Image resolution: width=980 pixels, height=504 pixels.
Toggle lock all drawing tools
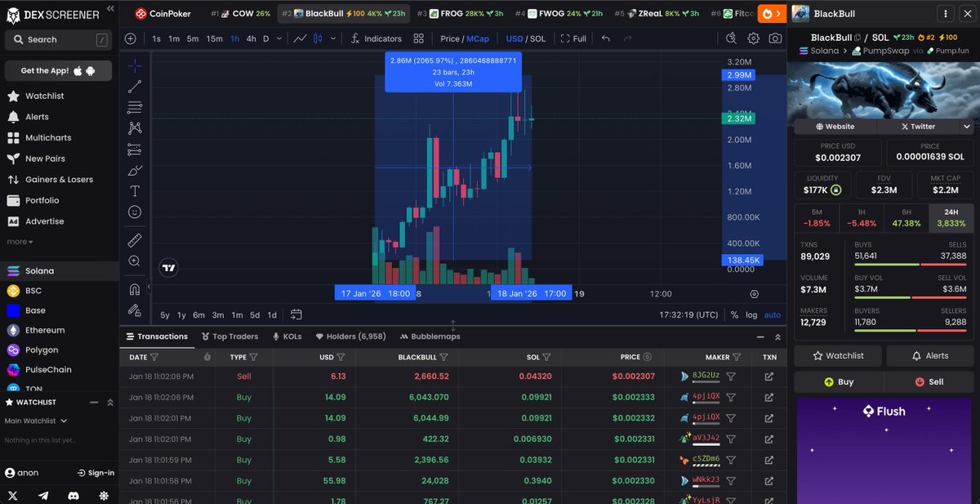135,310
